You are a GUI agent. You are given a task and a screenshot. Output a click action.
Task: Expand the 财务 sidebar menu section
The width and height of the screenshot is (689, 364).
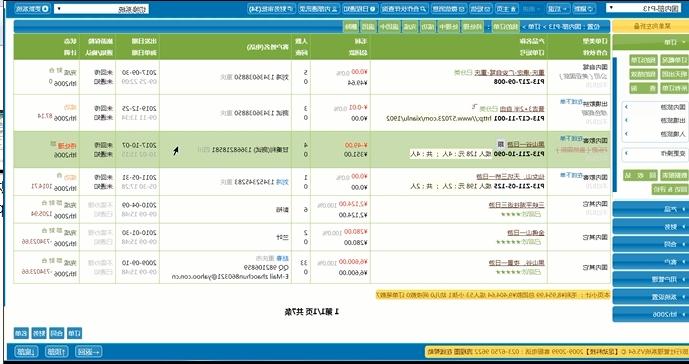pos(651,227)
